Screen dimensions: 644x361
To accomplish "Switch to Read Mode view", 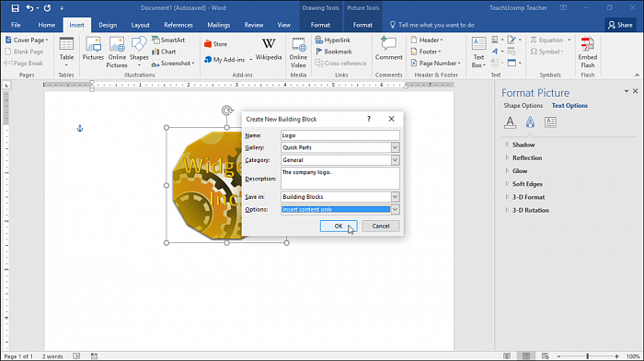I will (x=507, y=356).
